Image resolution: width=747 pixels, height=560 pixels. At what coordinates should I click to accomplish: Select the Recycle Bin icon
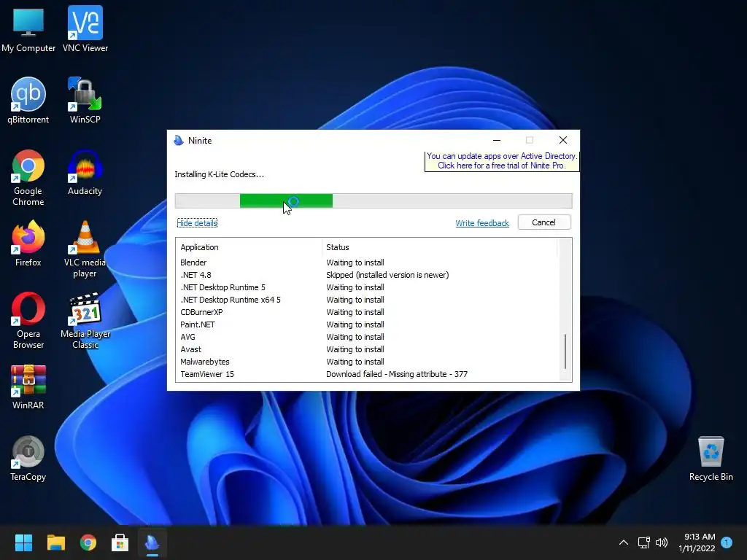coord(711,459)
